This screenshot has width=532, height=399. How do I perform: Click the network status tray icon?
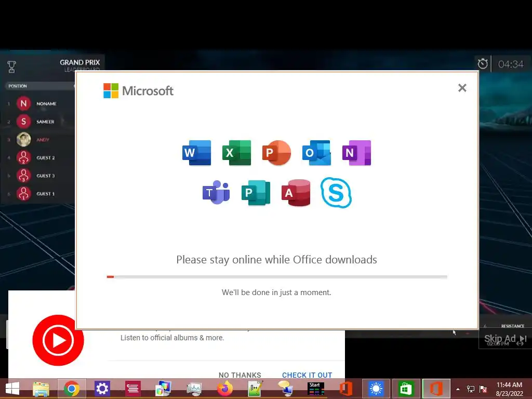point(471,389)
